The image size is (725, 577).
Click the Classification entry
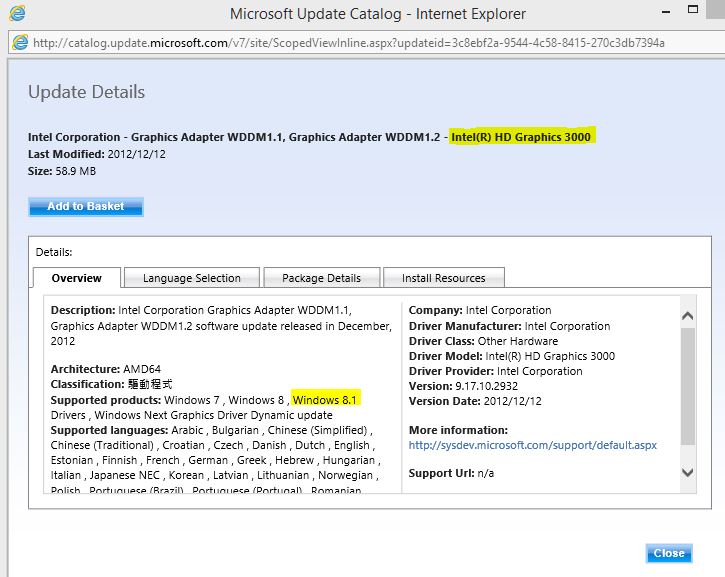[x=111, y=384]
